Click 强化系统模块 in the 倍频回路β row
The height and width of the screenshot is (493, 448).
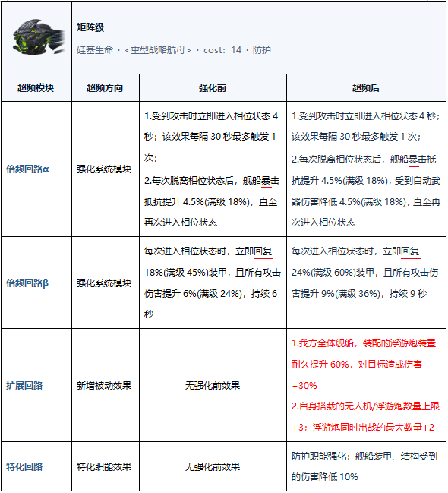click(x=104, y=283)
